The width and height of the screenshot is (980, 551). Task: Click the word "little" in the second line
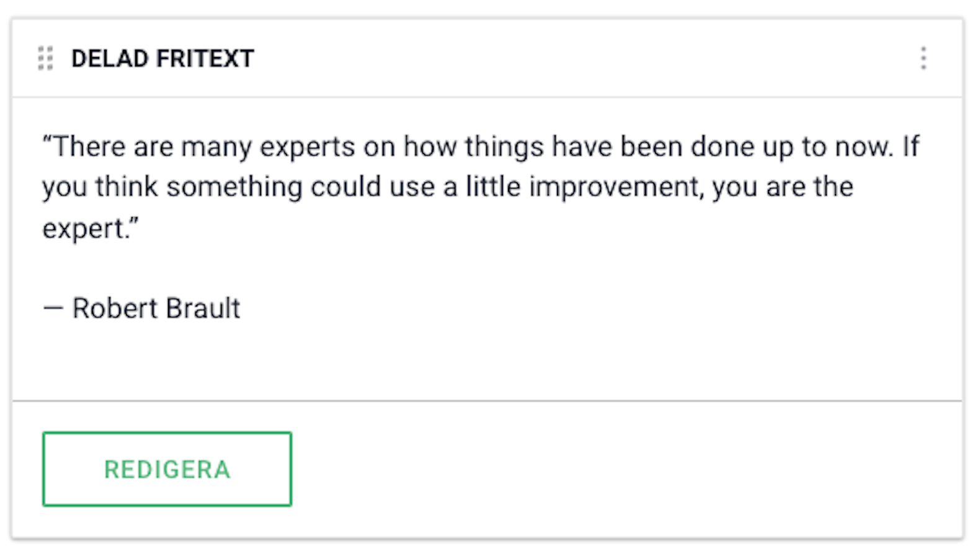click(493, 186)
